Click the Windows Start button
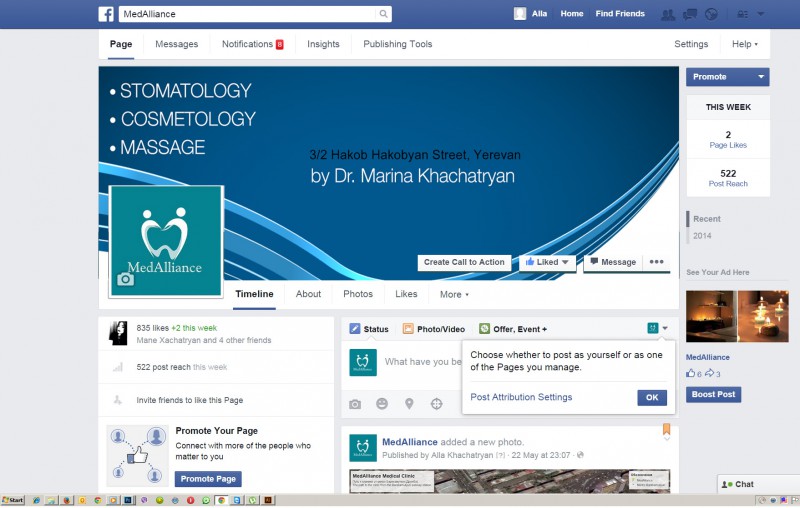The image size is (800, 508). point(13,500)
